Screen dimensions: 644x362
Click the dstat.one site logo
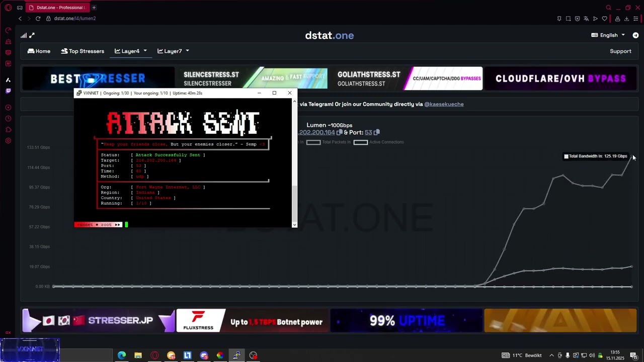pyautogui.click(x=330, y=36)
